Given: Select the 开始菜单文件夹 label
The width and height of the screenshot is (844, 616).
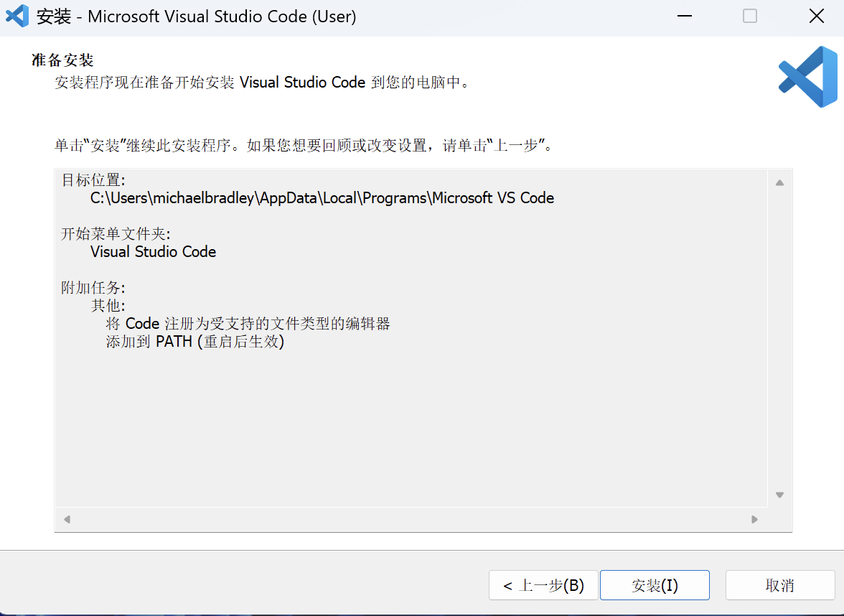Looking at the screenshot, I should 116,234.
